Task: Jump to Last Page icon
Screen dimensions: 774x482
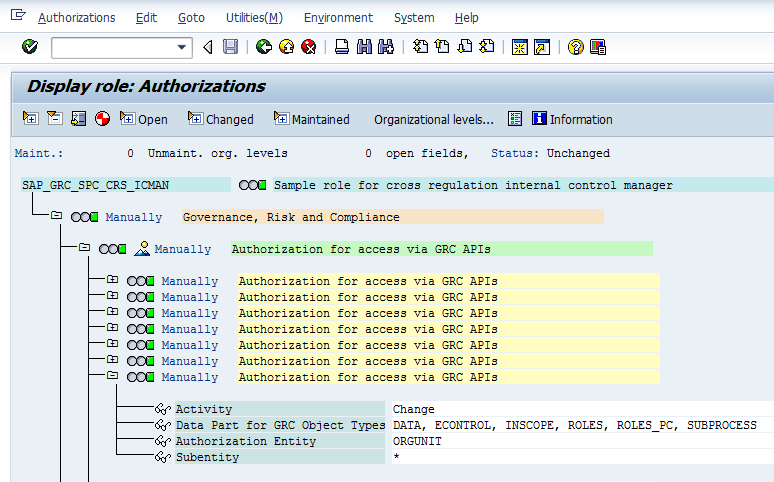Action: pos(487,47)
